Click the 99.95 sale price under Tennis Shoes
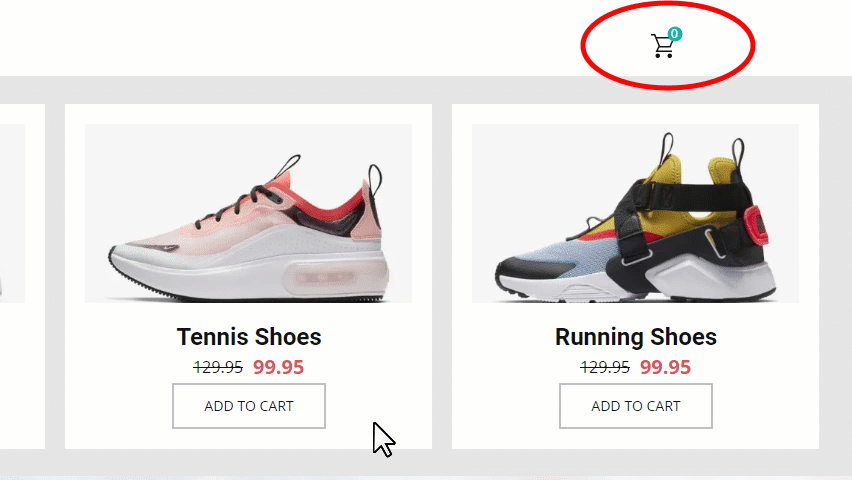Screen dimensions: 852x480 (x=278, y=367)
